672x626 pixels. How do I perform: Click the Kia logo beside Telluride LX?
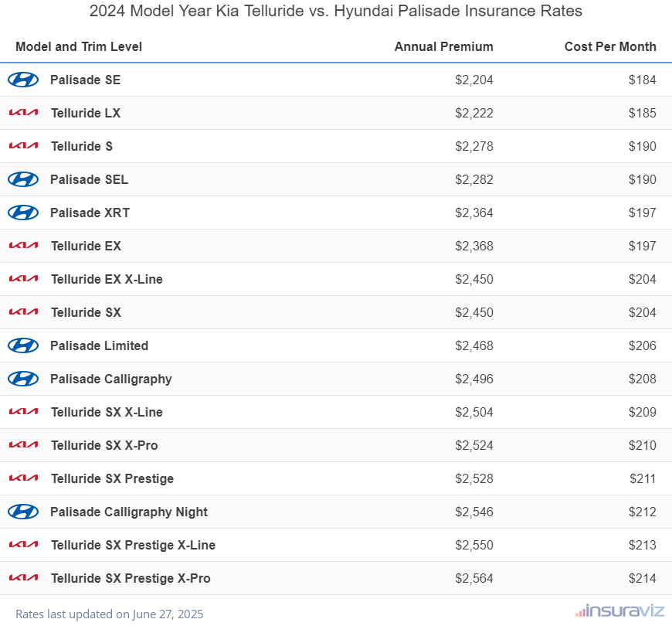point(24,113)
